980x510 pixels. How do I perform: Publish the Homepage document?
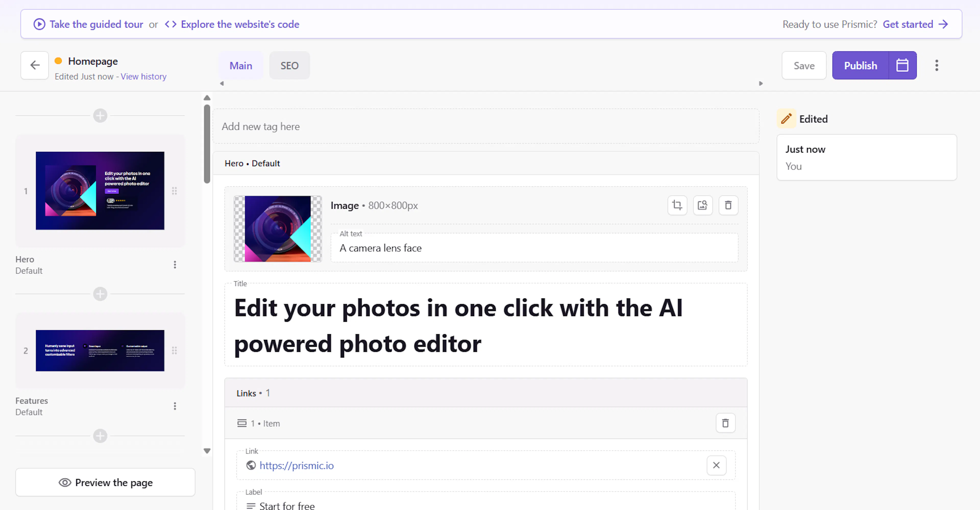860,65
